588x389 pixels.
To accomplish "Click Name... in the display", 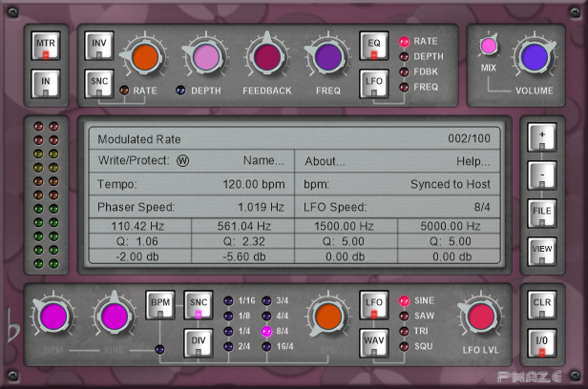I will [x=263, y=160].
